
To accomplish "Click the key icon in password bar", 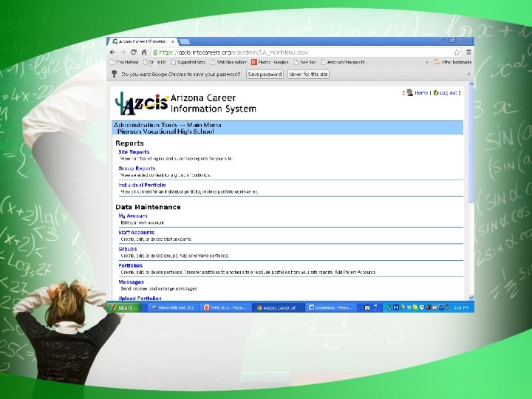I will coord(115,74).
